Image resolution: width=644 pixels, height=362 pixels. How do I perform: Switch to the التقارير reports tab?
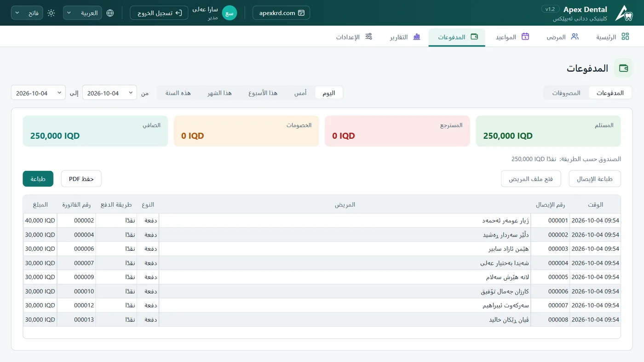pyautogui.click(x=405, y=37)
